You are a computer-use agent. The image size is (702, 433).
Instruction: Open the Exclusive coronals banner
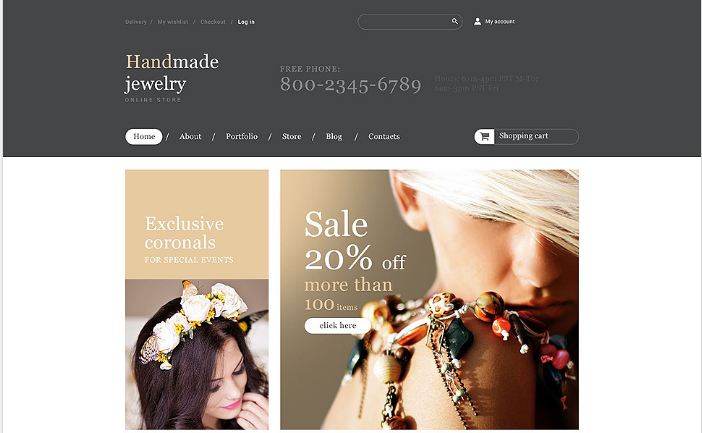(197, 224)
